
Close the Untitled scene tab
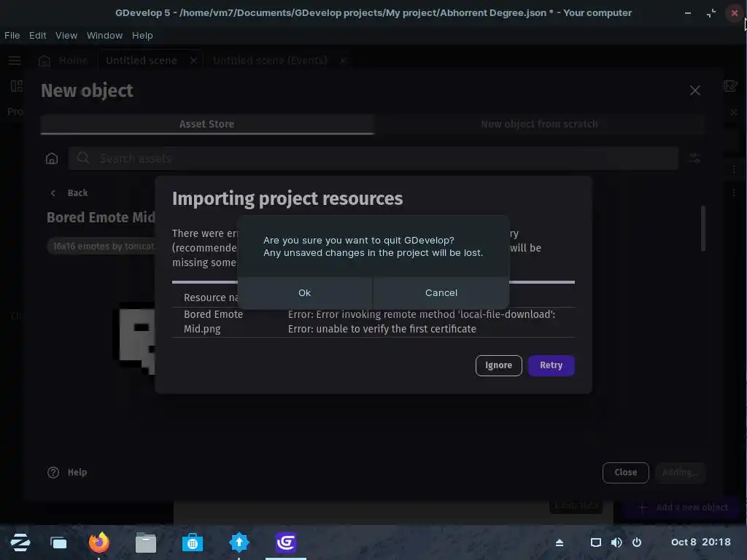point(193,61)
